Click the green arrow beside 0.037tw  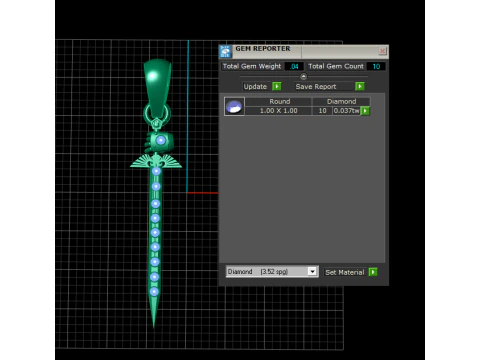[365, 111]
